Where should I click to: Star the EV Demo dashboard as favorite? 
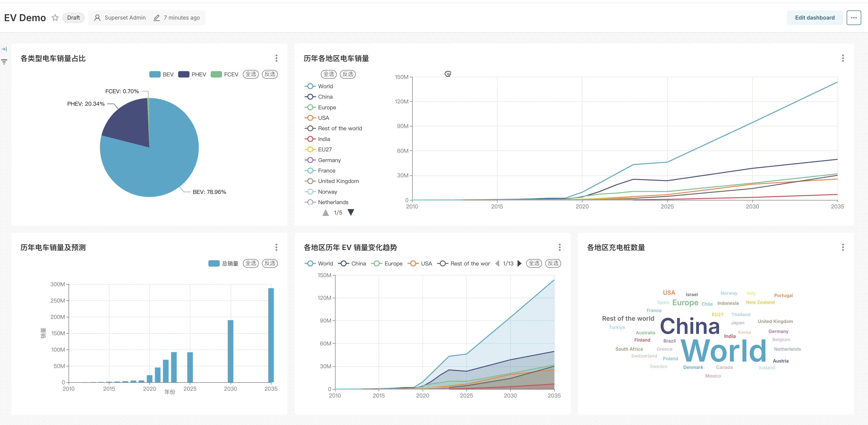click(55, 17)
